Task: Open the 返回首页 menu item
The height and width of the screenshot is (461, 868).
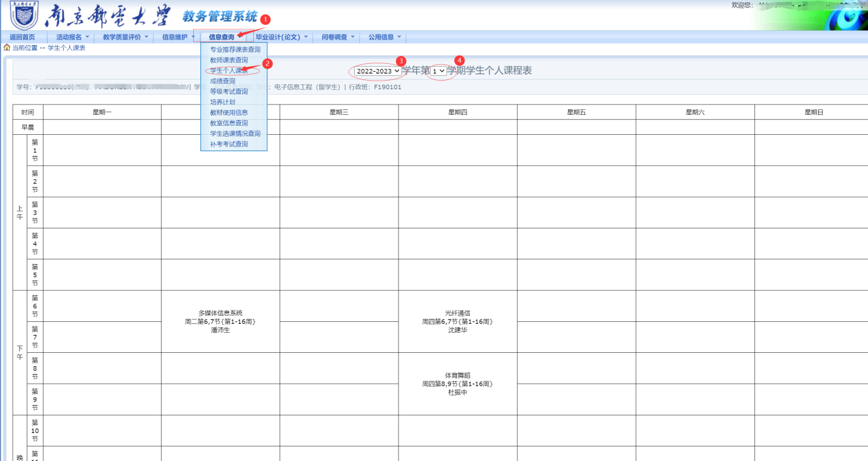Action: pyautogui.click(x=22, y=37)
